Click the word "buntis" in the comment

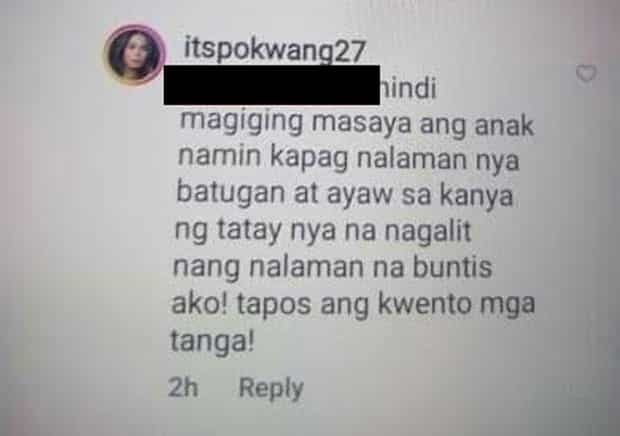[x=452, y=267]
